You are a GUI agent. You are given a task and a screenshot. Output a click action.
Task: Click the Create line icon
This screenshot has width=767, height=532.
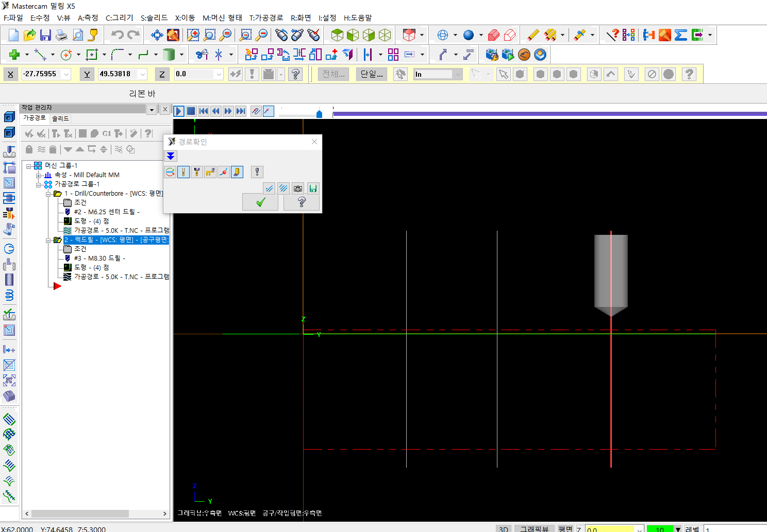click(40, 54)
